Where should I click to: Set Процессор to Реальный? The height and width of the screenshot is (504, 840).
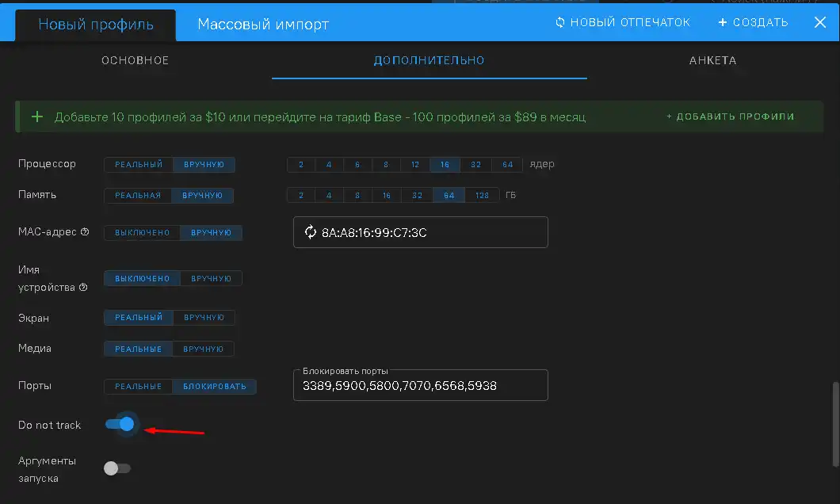[x=138, y=164]
